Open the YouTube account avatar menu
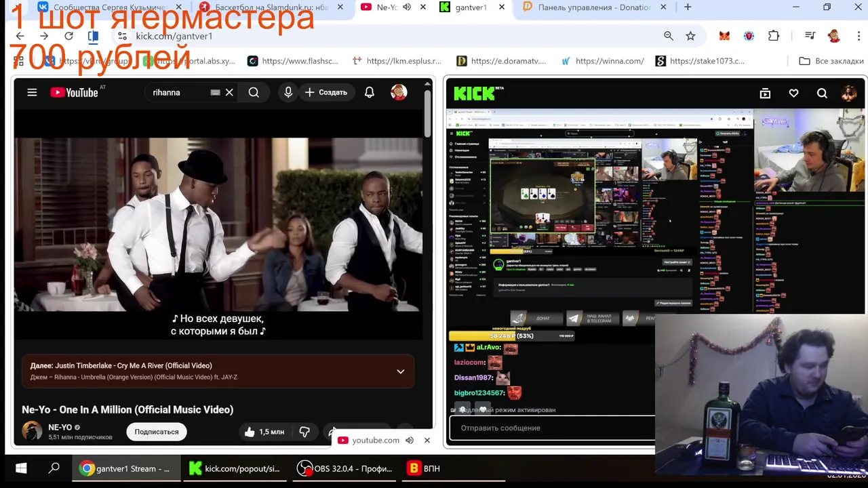Screen dimensions: 868x488 399,92
